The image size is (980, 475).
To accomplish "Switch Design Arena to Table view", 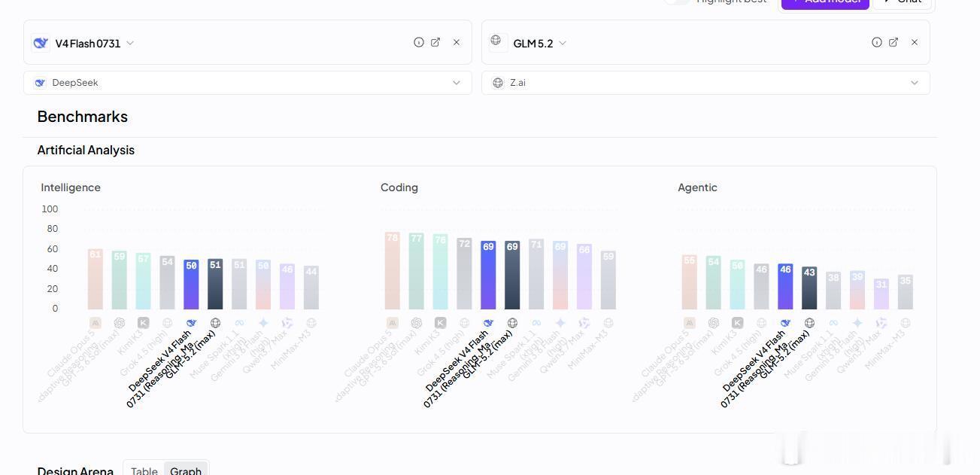I will 144,470.
